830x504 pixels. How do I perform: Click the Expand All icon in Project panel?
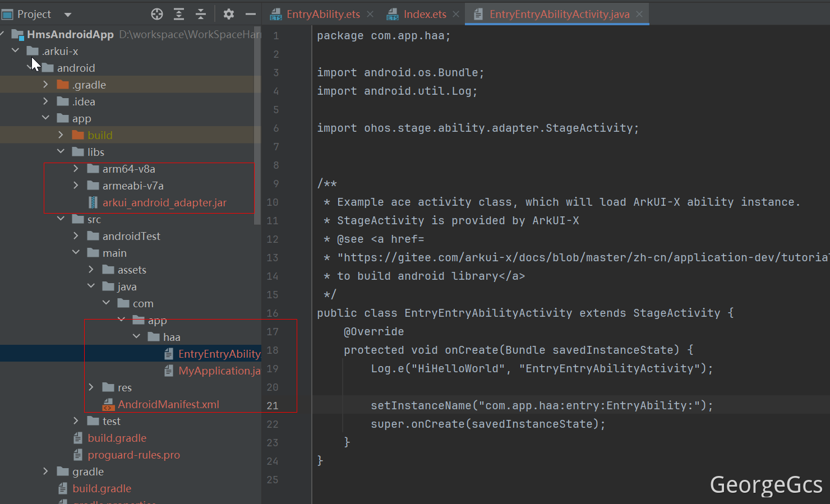pos(179,15)
